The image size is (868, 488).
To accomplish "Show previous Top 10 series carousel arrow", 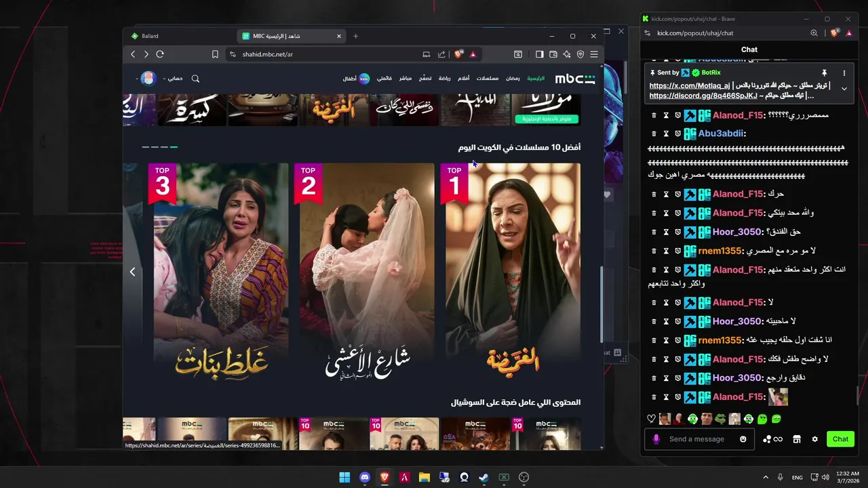I will [x=132, y=272].
